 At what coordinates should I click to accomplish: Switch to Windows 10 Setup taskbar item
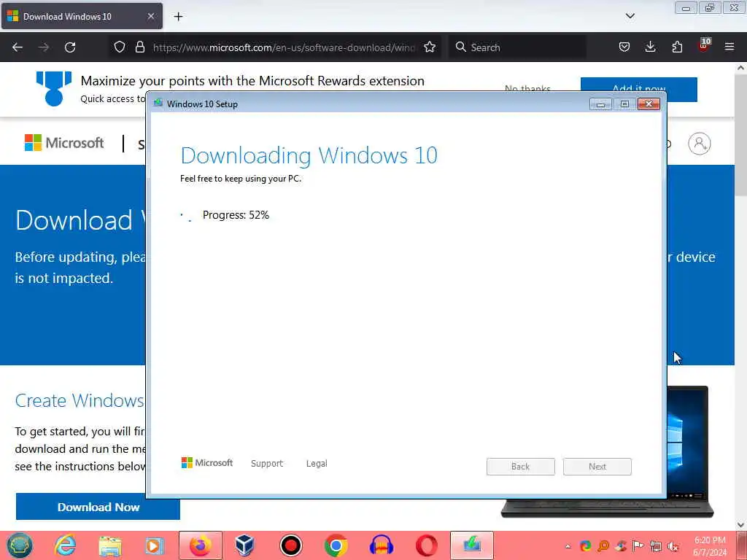tap(472, 545)
